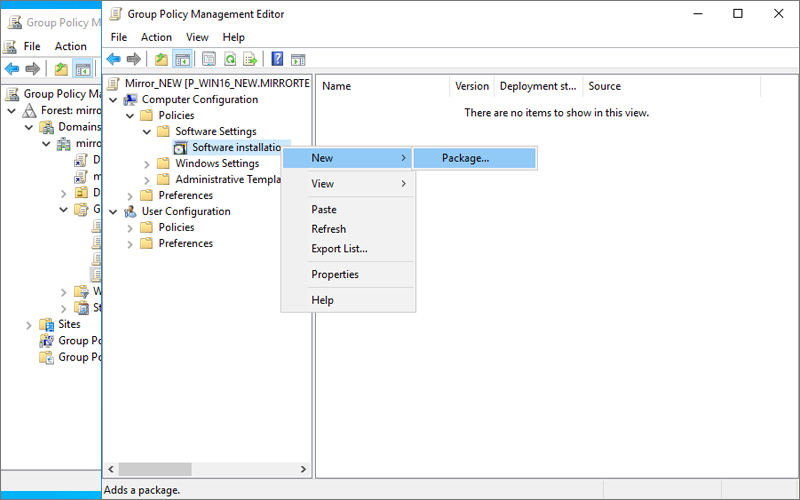Collapse the Computer Configuration node
This screenshot has width=800, height=500.
coord(113,100)
